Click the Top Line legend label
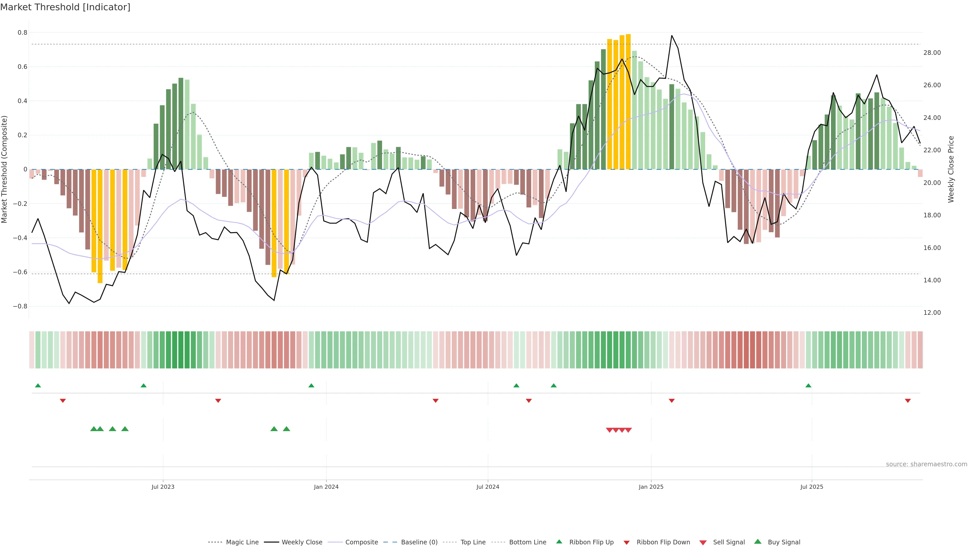The height and width of the screenshot is (551, 980). (473, 542)
